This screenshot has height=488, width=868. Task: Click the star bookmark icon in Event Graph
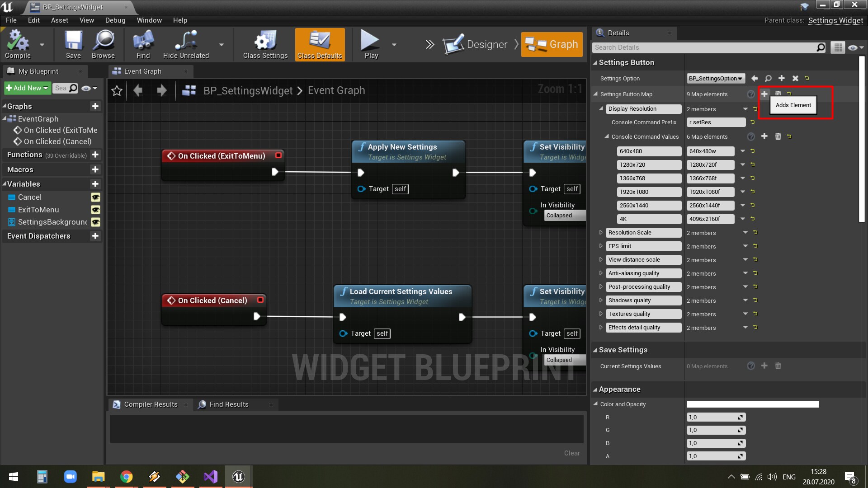[x=117, y=91]
